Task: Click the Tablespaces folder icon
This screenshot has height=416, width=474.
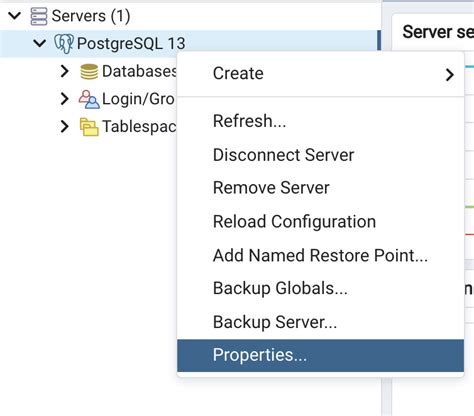Action: [89, 127]
